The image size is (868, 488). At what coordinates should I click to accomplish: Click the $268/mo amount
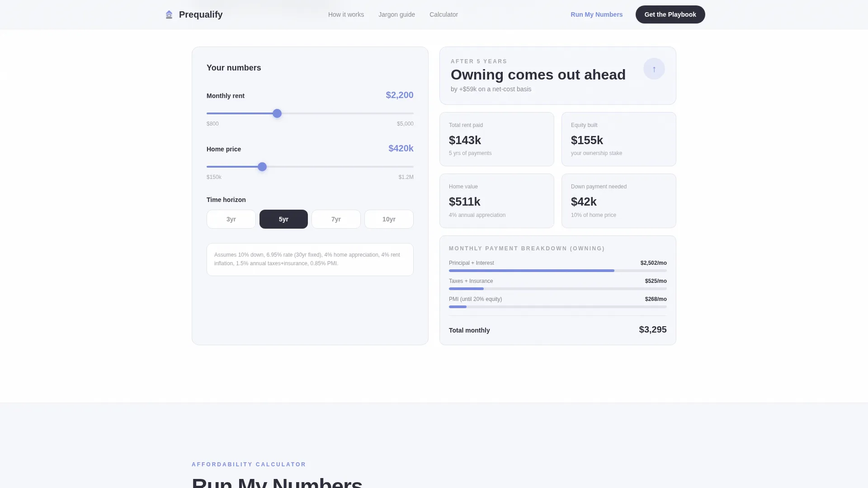656,299
